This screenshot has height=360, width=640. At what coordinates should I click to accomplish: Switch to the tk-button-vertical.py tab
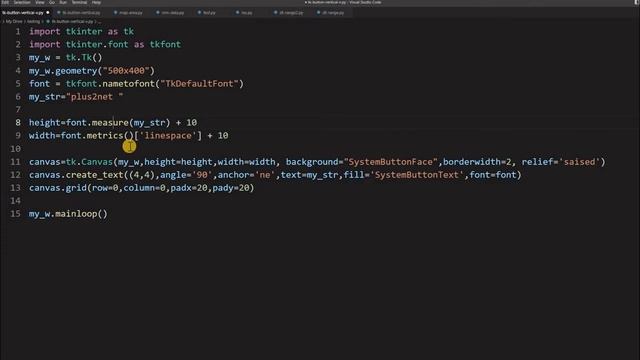pos(81,13)
